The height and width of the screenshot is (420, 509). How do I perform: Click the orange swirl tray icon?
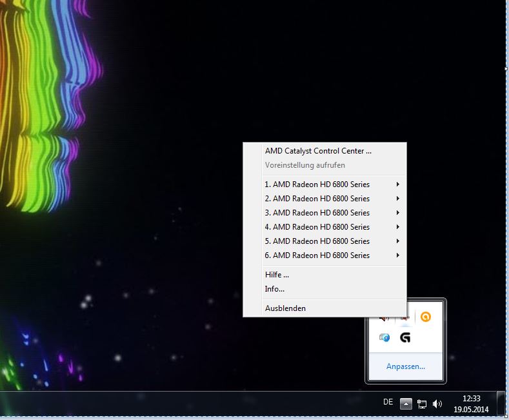(x=426, y=317)
